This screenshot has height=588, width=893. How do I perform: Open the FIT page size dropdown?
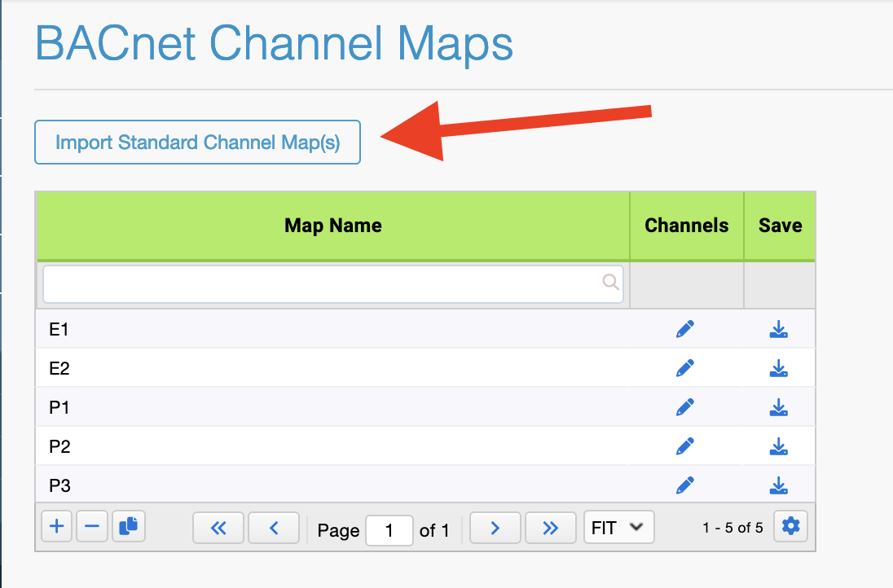(x=618, y=528)
